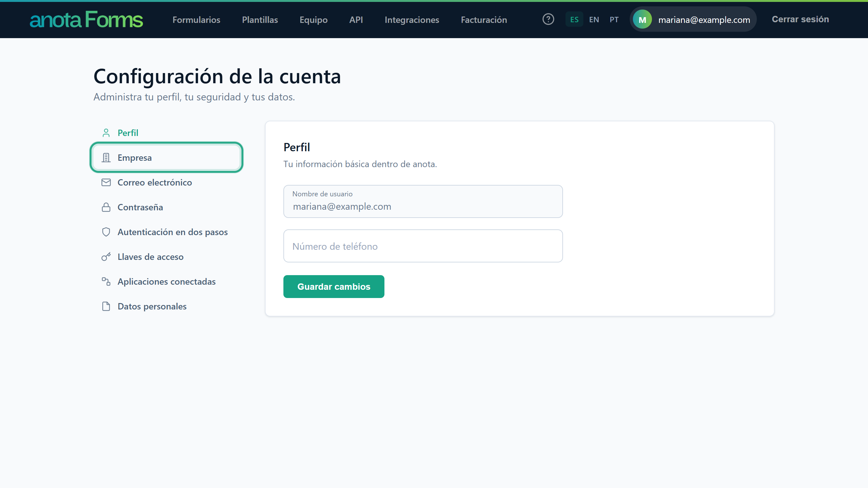The image size is (868, 488).
Task: Focus the Número de teléfono field
Action: point(423,246)
